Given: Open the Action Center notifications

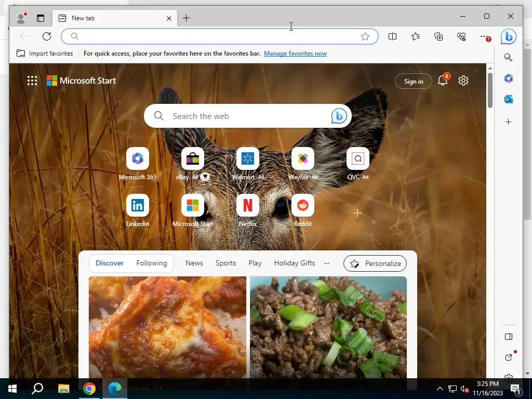Looking at the screenshot, I should click(515, 389).
